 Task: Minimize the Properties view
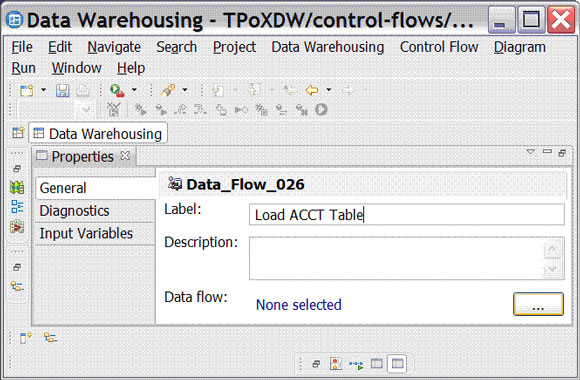[x=547, y=152]
